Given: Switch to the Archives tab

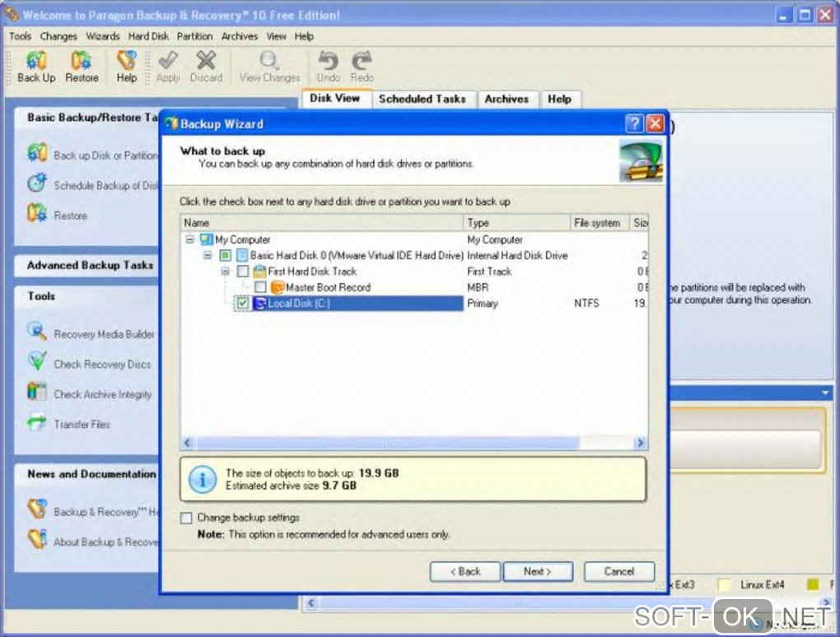Looking at the screenshot, I should click(506, 99).
